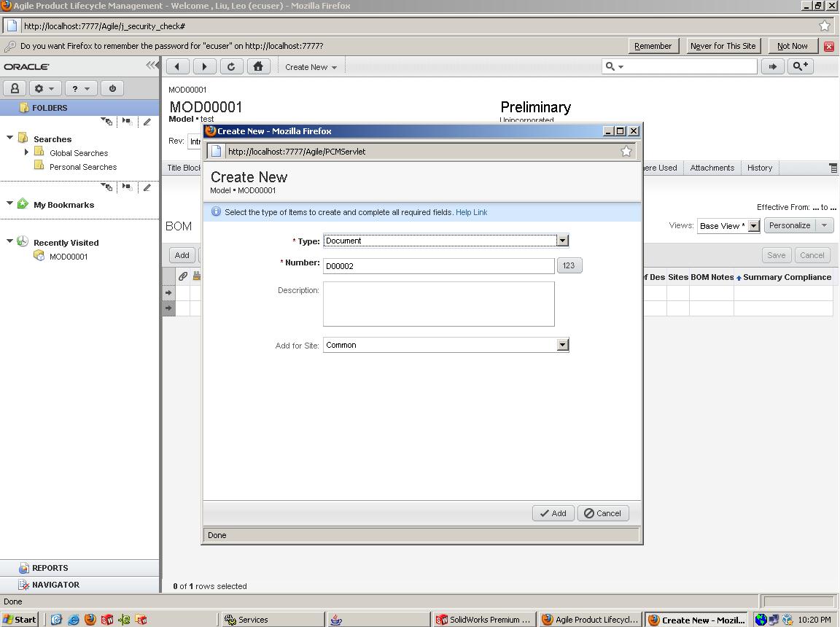Viewport: 840px width, 627px height.
Task: Sort by Summary Compliance column header
Action: coord(787,277)
